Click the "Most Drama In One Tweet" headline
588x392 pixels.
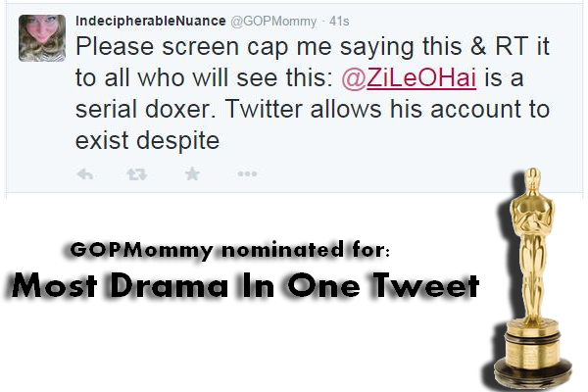(246, 286)
